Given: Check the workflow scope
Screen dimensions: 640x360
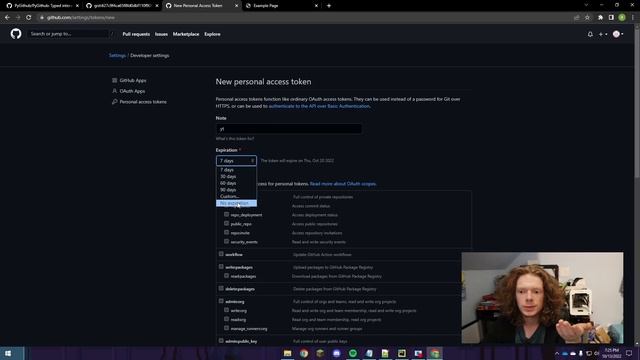Looking at the screenshot, I should [x=221, y=254].
